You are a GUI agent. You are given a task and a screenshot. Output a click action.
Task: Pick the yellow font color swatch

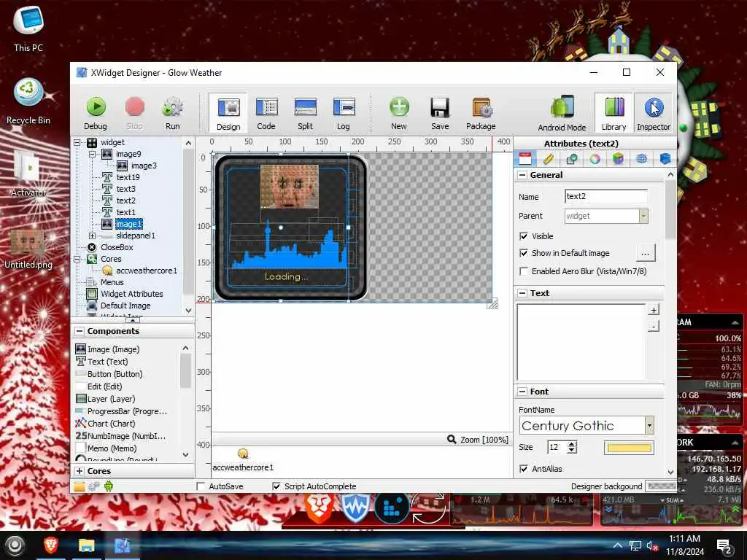tap(629, 448)
